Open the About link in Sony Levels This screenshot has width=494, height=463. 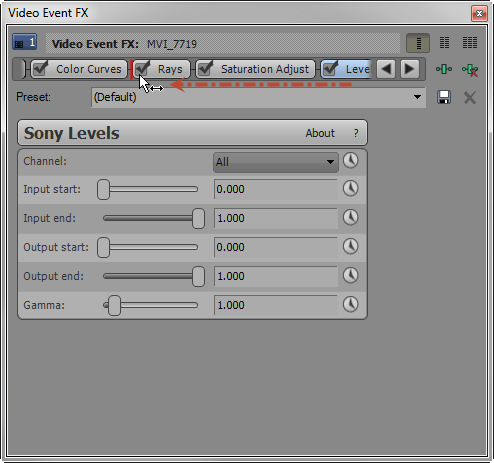point(320,133)
